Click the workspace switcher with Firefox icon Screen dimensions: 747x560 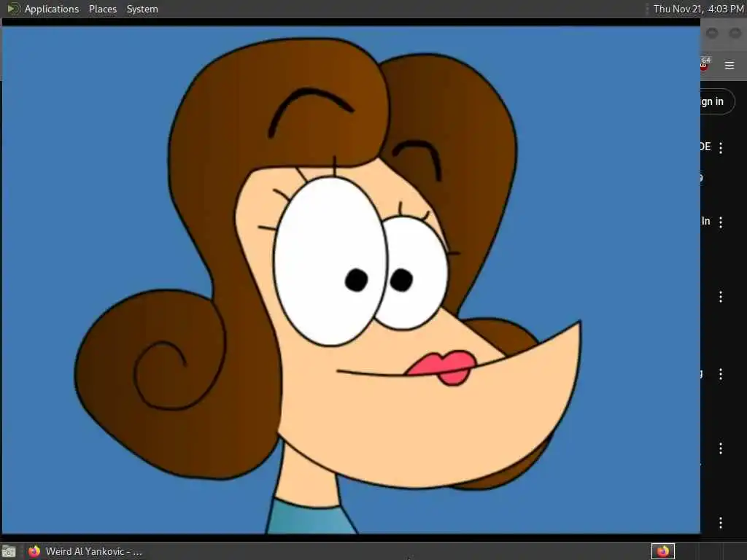663,551
